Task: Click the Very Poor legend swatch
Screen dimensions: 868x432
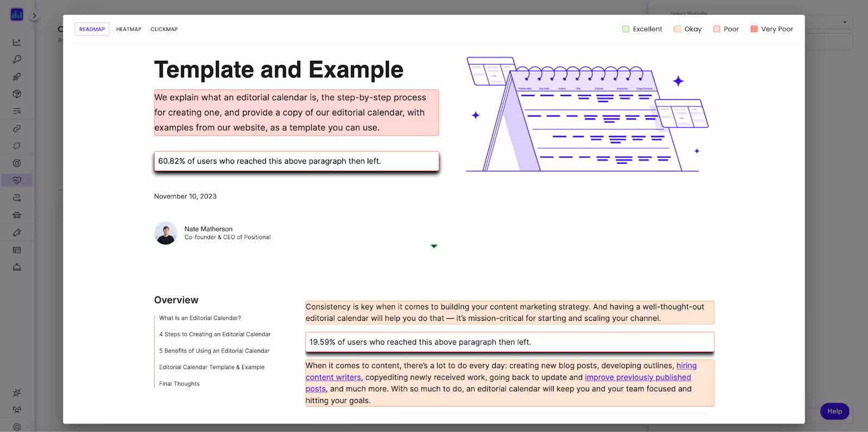Action: 754,29
